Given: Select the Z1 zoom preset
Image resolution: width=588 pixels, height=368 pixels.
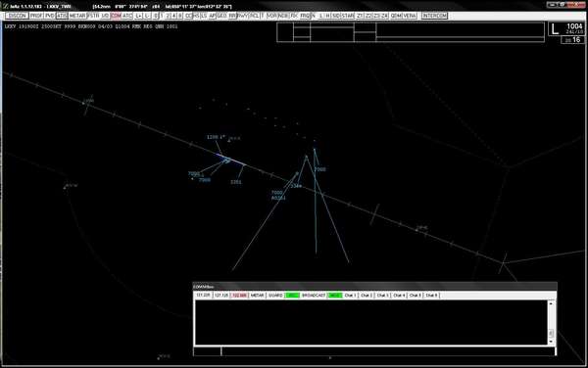Looking at the screenshot, I should click(360, 16).
